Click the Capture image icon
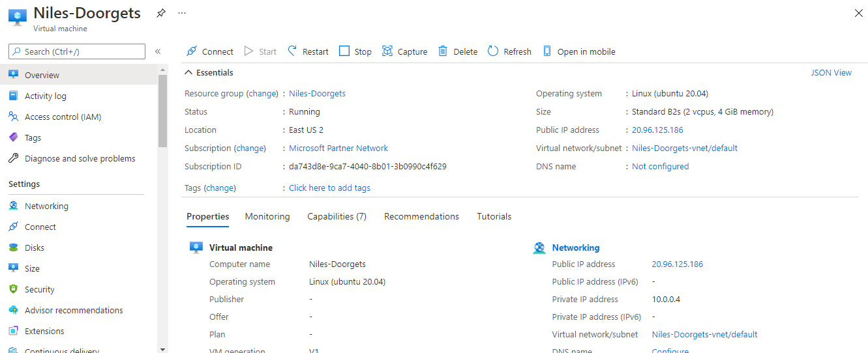The image size is (868, 353). [x=387, y=51]
